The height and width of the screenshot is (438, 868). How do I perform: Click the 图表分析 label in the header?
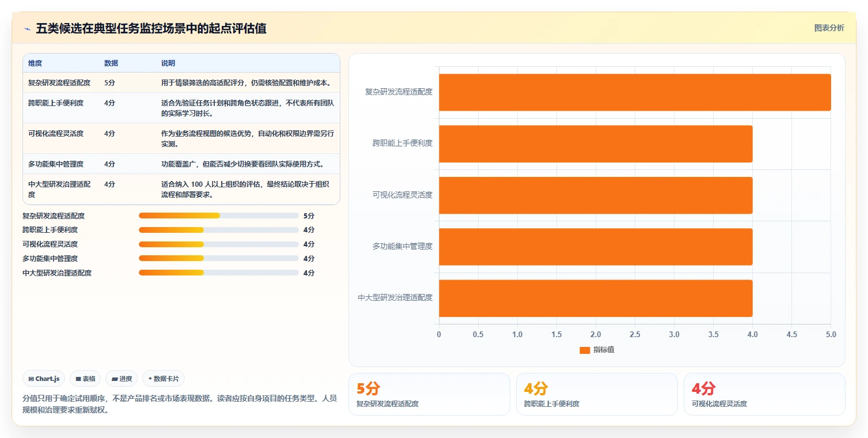tap(829, 28)
